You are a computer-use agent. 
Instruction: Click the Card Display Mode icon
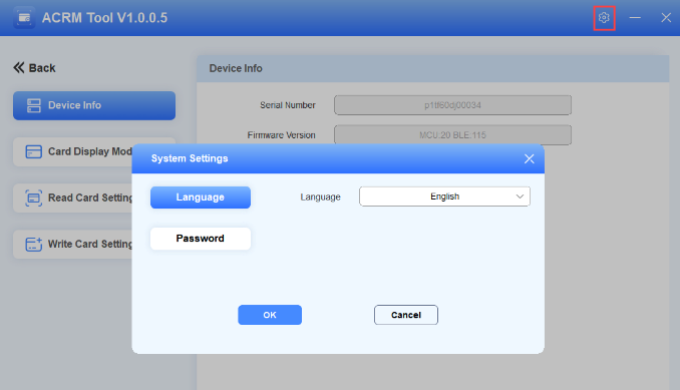pos(33,151)
